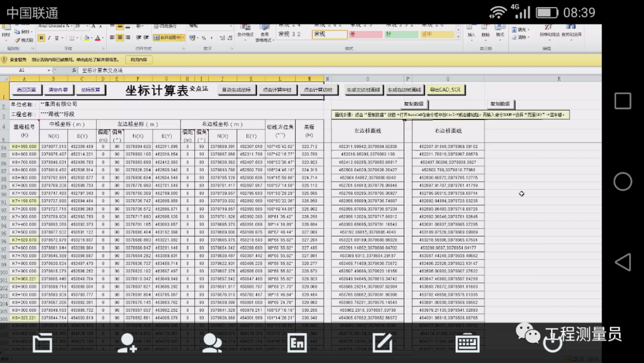Click the 导出CAD_SCR button
The height and width of the screenshot is (363, 644).
[445, 90]
